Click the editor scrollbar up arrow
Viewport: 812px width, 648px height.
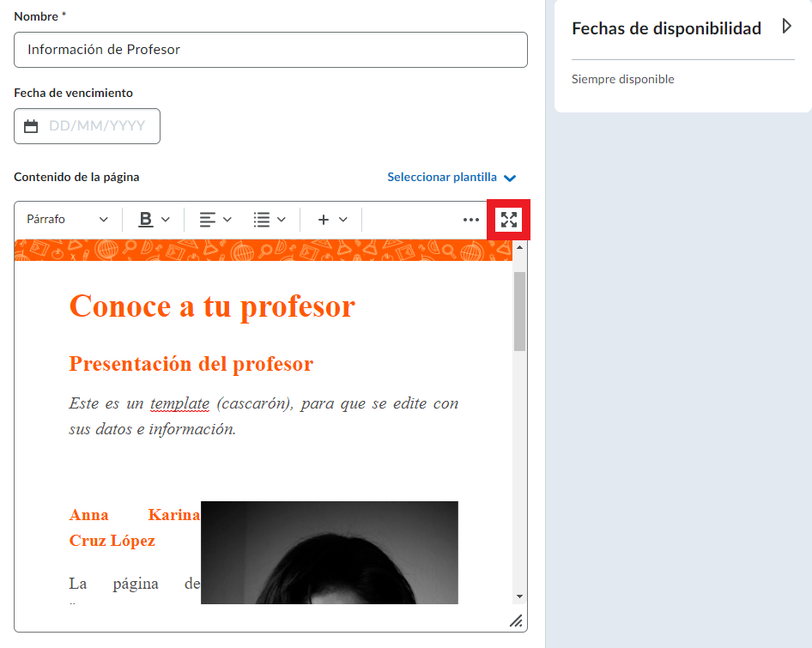[519, 248]
